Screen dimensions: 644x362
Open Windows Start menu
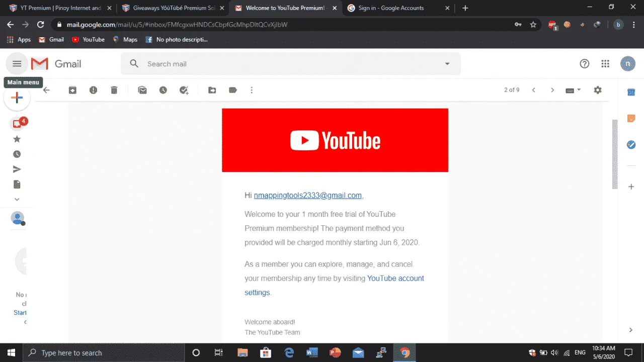[x=11, y=352]
